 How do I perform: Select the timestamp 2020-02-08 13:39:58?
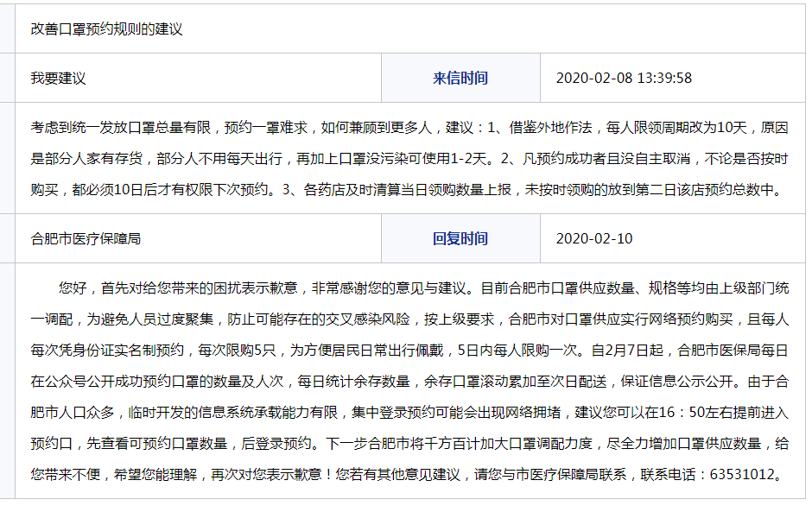pos(623,79)
